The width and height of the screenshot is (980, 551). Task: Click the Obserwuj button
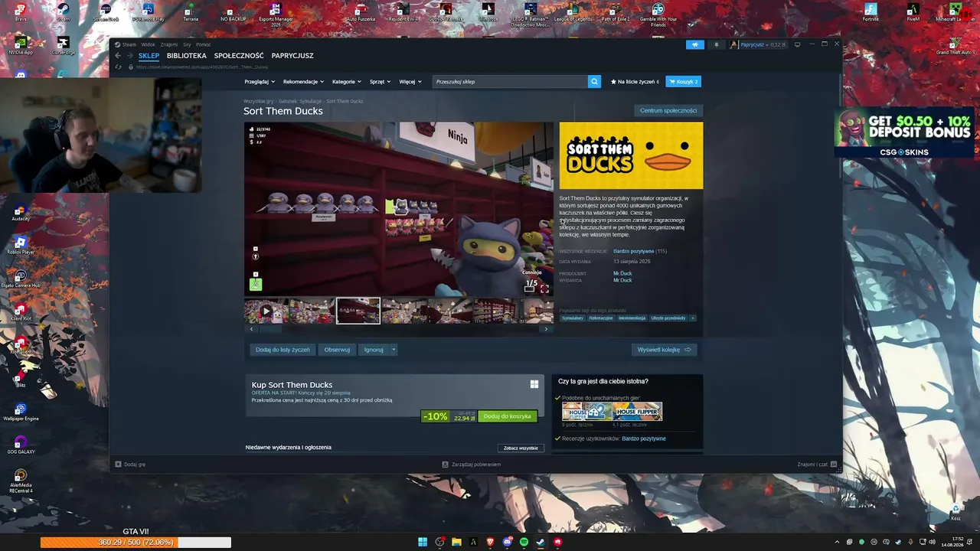pos(337,350)
